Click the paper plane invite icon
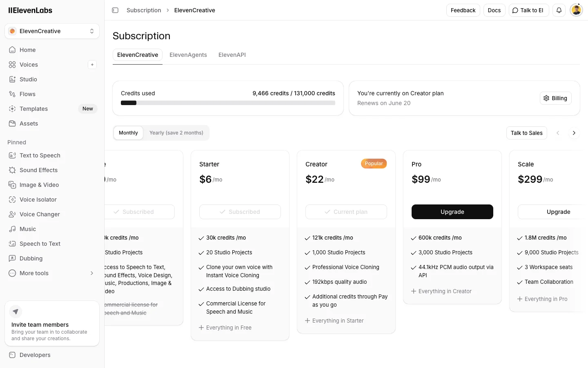588x368 pixels. click(16, 312)
